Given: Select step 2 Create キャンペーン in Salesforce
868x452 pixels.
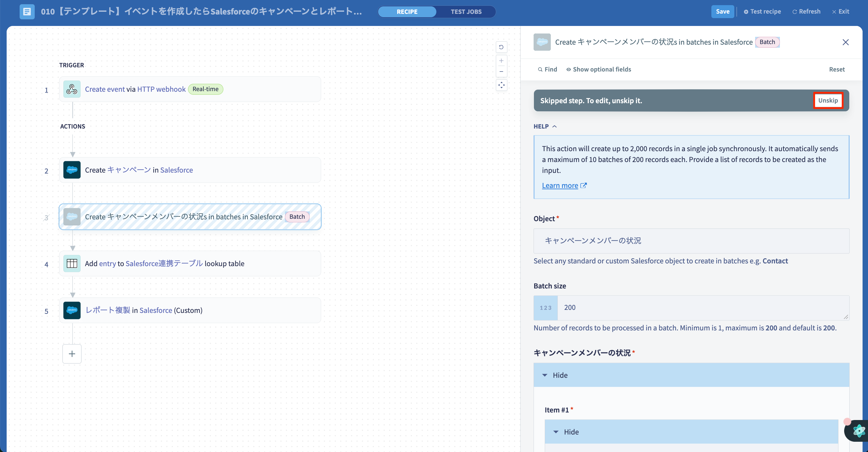Looking at the screenshot, I should [190, 170].
